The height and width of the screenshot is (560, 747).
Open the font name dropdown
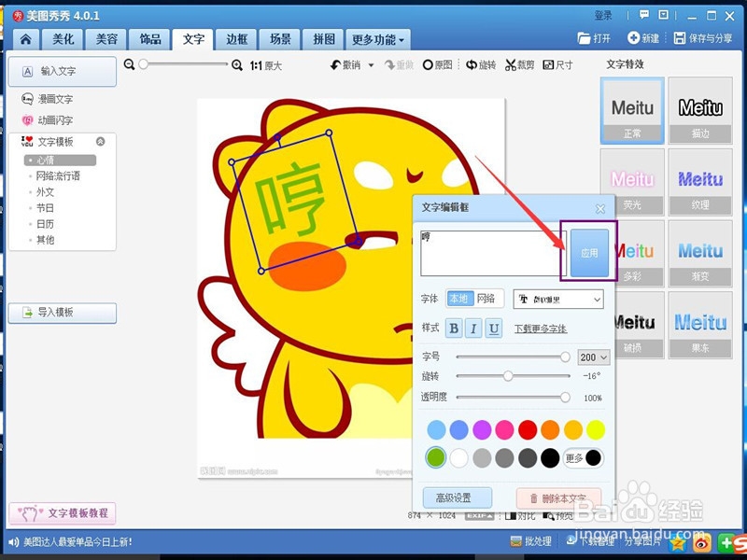coord(558,299)
